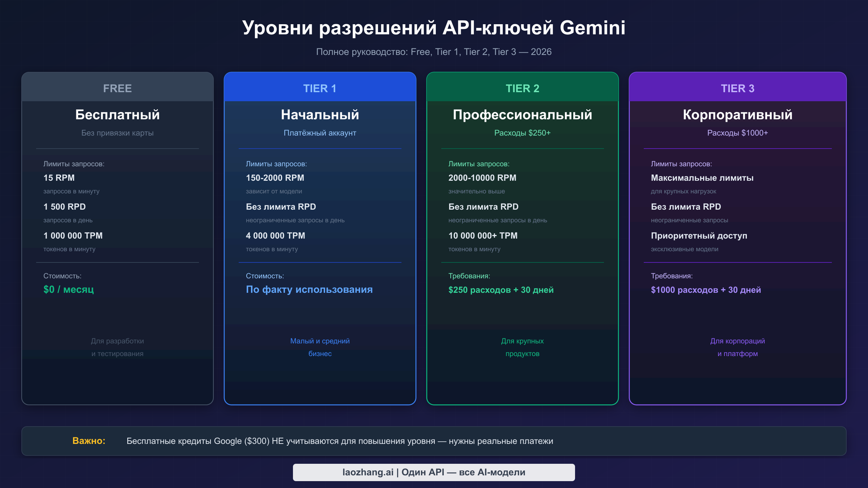The image size is (868, 488).
Task: Click По факту использования pricing text
Action: point(309,290)
